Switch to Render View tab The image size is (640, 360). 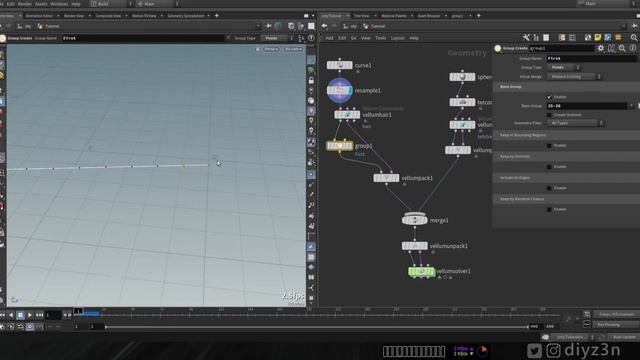coord(73,16)
